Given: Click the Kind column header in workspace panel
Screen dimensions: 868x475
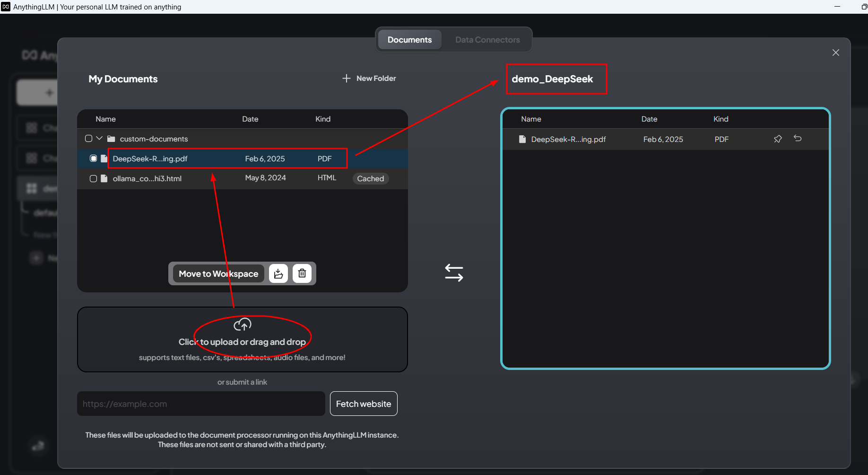Looking at the screenshot, I should (720, 119).
